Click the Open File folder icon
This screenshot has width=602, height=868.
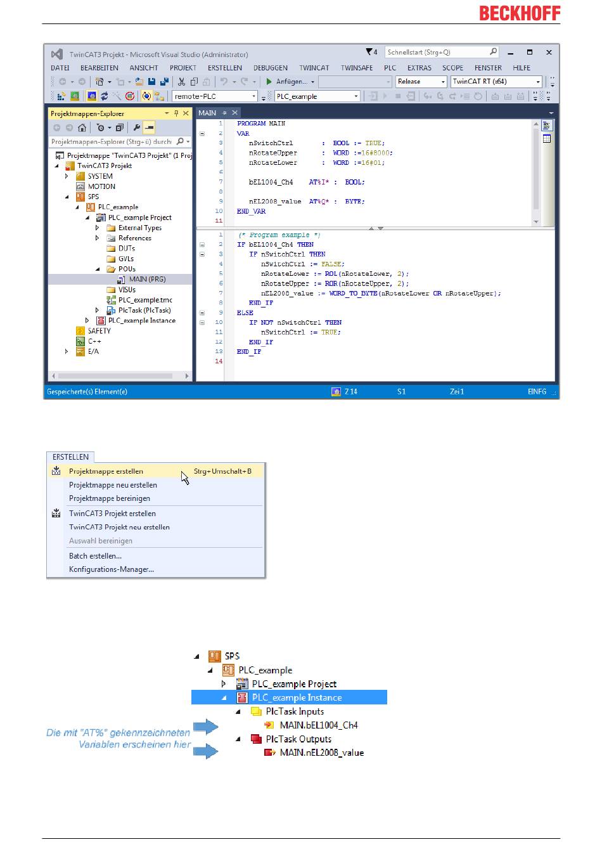[x=139, y=82]
